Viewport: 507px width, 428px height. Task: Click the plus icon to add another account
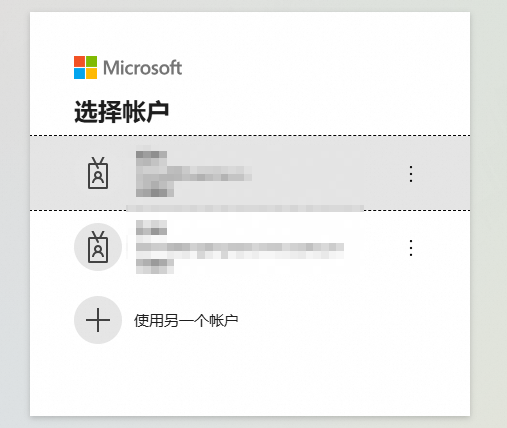tap(98, 320)
